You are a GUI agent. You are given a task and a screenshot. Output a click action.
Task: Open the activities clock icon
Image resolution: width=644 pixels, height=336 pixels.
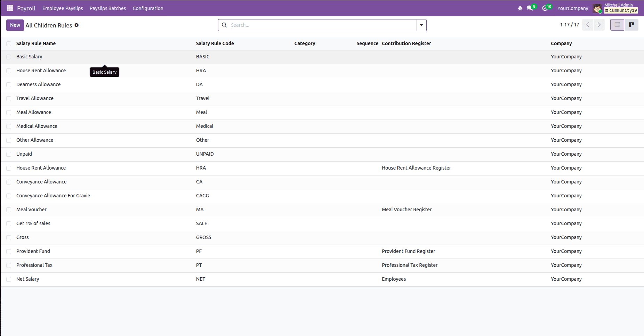click(545, 8)
